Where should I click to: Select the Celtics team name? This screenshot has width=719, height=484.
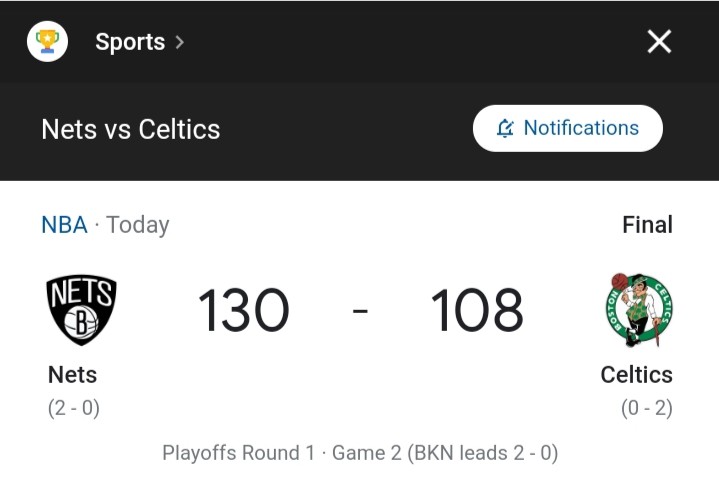[636, 375]
